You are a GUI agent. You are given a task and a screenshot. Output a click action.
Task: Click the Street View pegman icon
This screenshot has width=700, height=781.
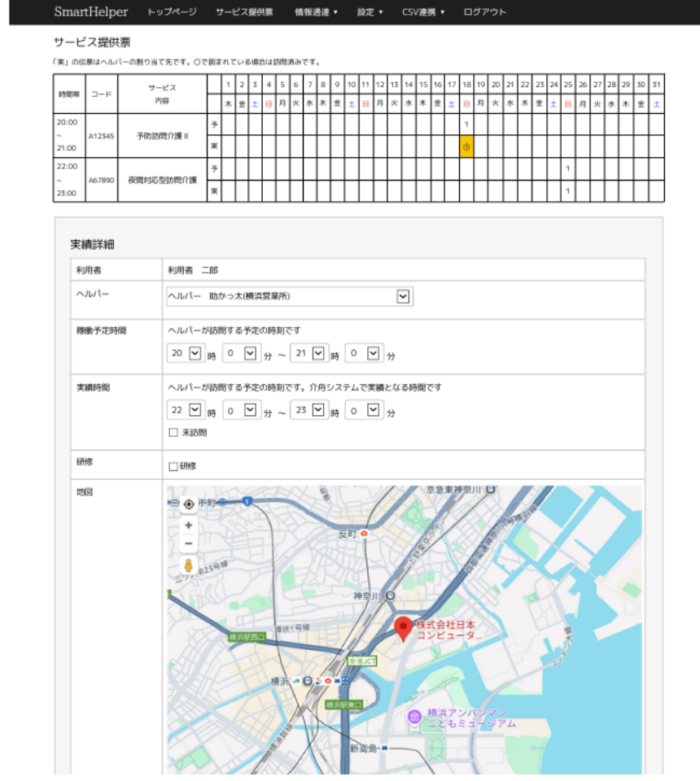click(188, 565)
